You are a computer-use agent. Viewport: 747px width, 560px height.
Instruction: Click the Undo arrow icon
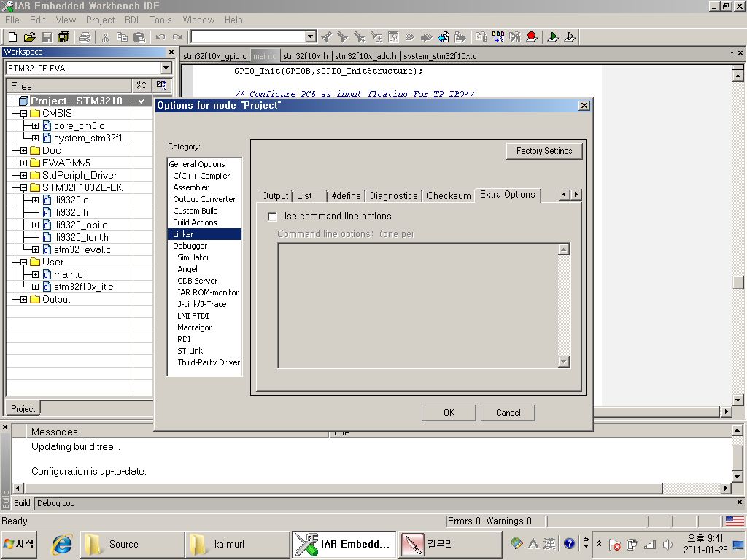[x=160, y=36]
